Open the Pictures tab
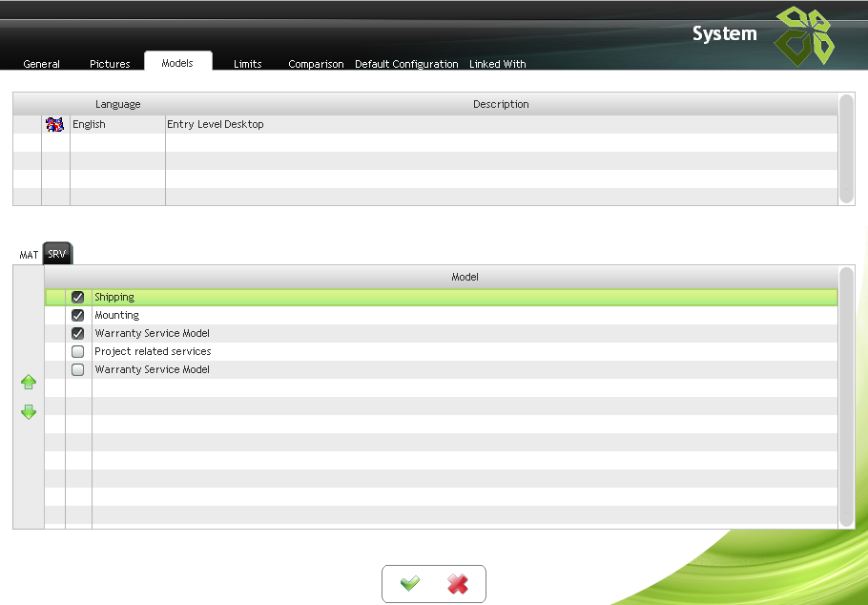Viewport: 868px width, 605px height. pyautogui.click(x=110, y=64)
